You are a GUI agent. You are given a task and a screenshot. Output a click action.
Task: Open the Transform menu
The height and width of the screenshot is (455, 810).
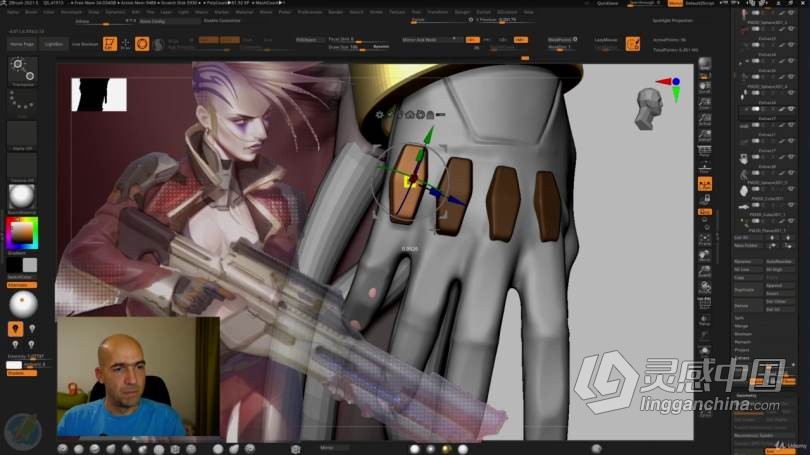click(438, 12)
